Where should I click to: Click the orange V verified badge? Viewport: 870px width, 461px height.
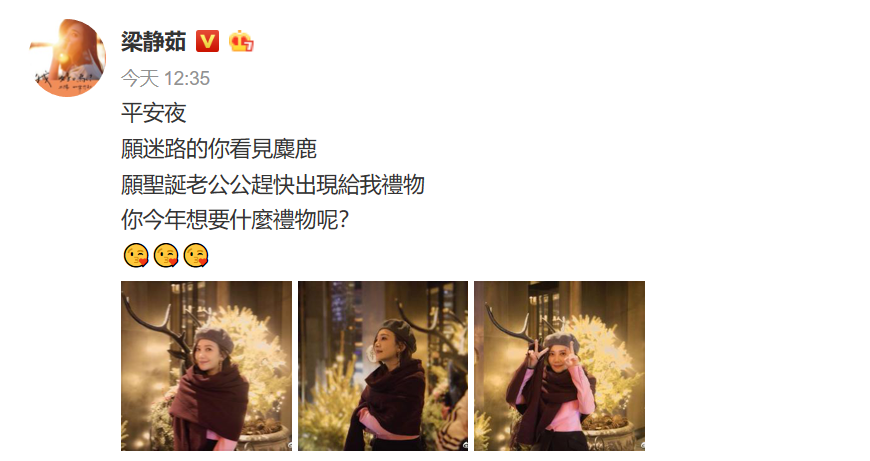point(208,42)
